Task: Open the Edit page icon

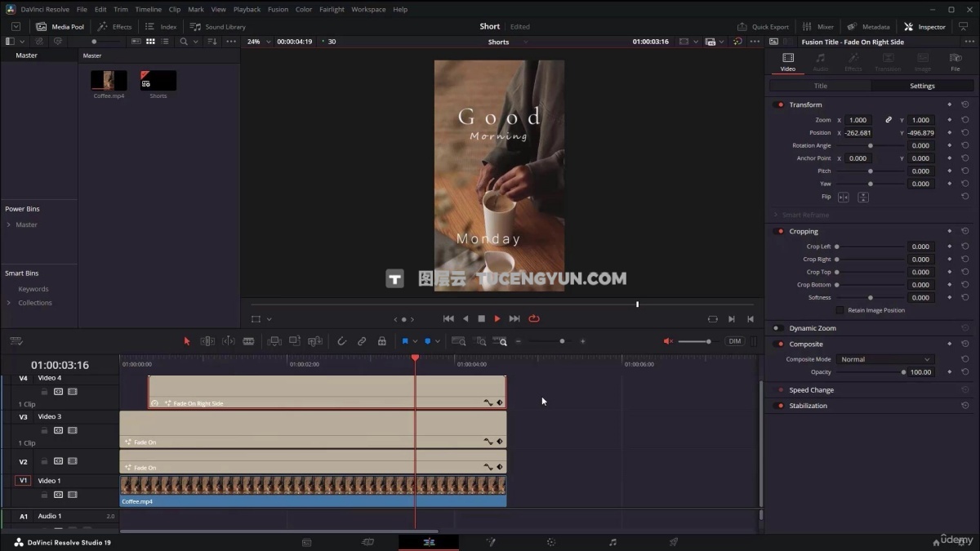Action: point(429,542)
